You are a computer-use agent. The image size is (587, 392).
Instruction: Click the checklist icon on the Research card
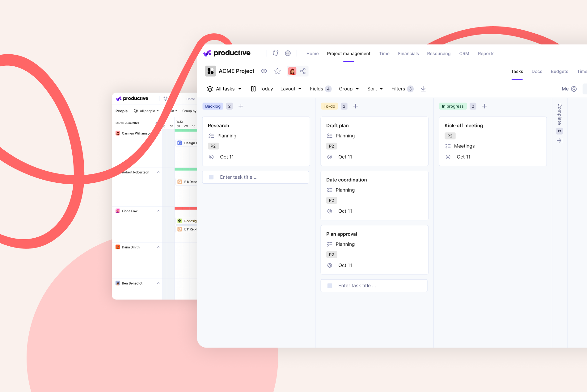[211, 136]
